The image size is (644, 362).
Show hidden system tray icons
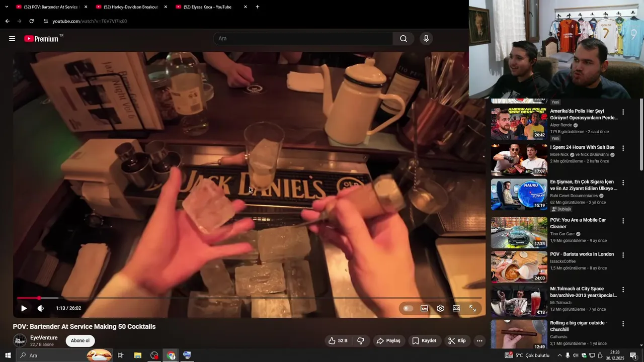point(559,355)
